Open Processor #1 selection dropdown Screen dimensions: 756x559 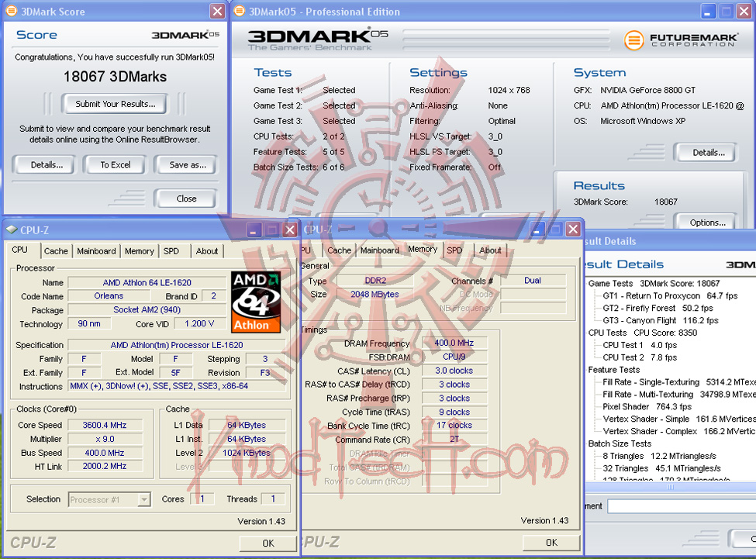(x=109, y=500)
